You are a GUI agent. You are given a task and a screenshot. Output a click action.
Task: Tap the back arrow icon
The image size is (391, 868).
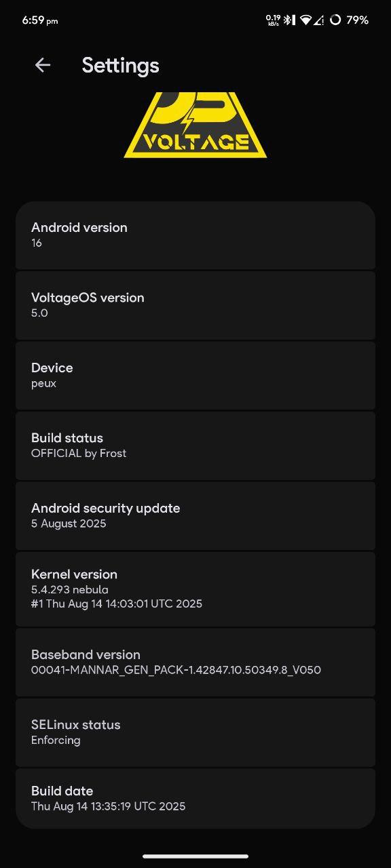(x=43, y=65)
